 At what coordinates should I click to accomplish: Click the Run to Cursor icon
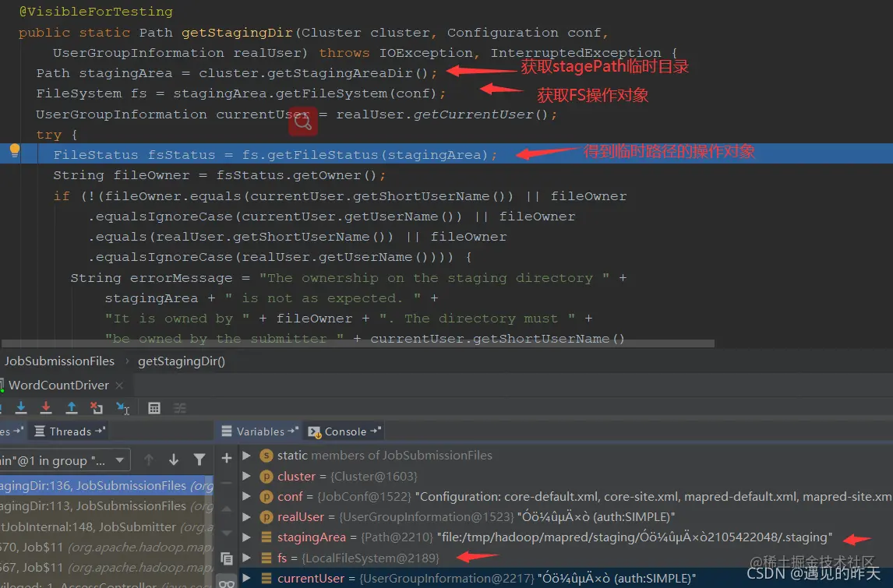pos(123,407)
